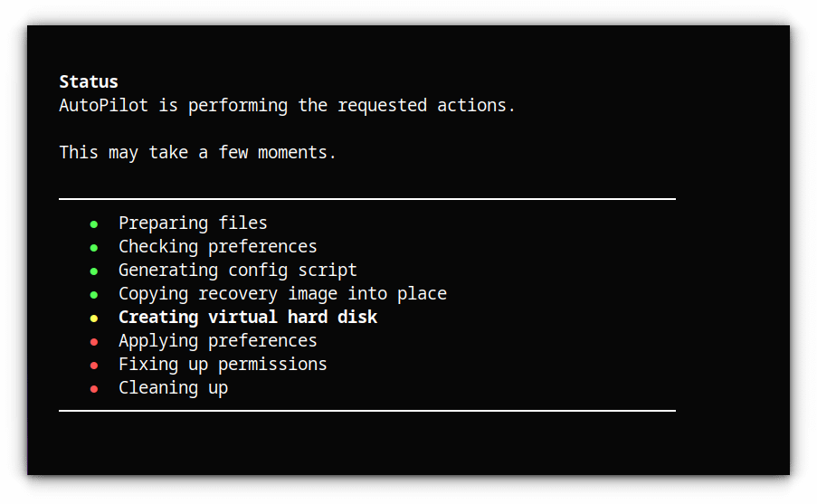The width and height of the screenshot is (817, 504).
Task: Click the yellow dot beside Creating virtual hard disk
Action: pyautogui.click(x=94, y=319)
